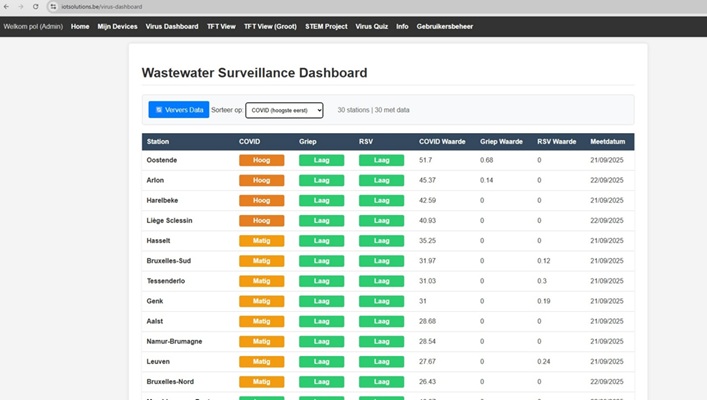Click the COVID value 45.37
The width and height of the screenshot is (707, 400).
[427, 180]
